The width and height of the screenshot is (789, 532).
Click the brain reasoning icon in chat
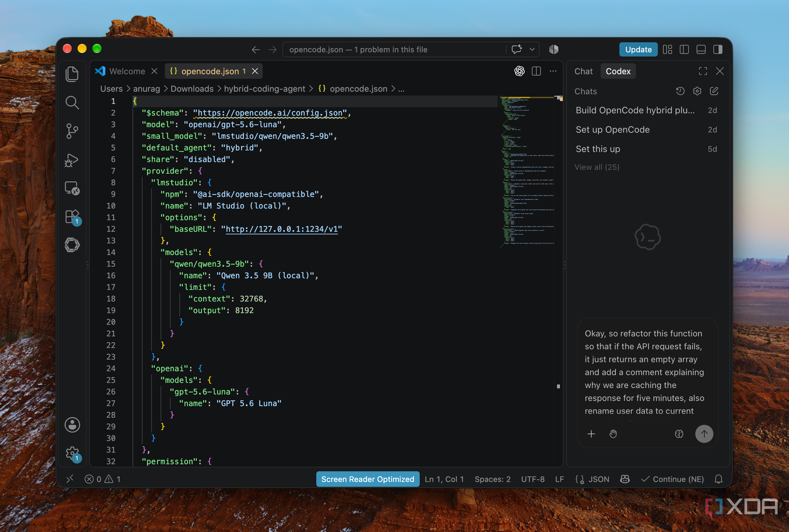tap(679, 434)
